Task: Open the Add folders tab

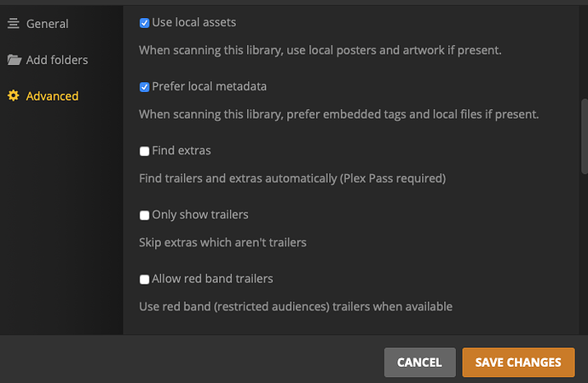Action: tap(56, 60)
